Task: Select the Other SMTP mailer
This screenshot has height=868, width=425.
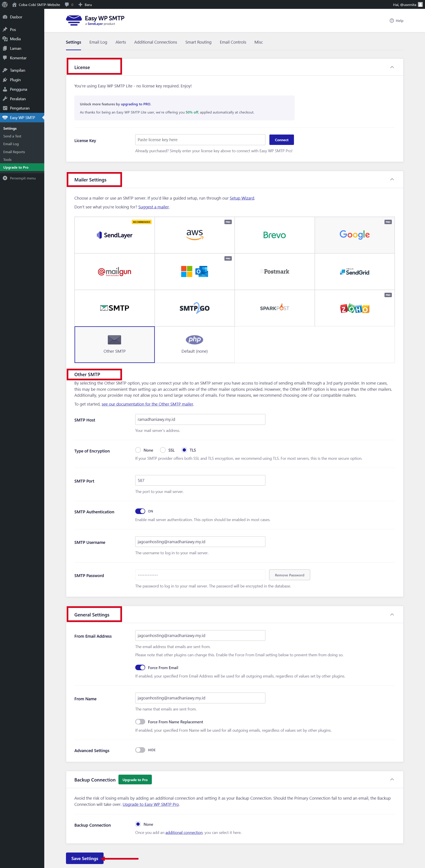Action: (x=115, y=344)
